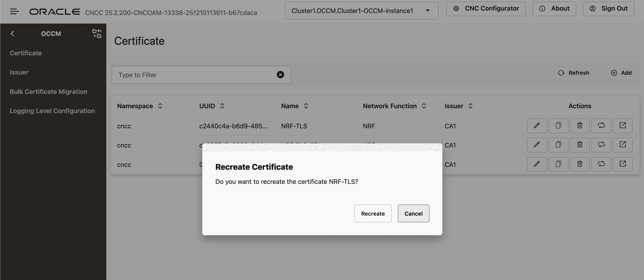This screenshot has height=280, width=644.
Task: Cancel the Recreate Certificate dialog
Action: [x=414, y=213]
